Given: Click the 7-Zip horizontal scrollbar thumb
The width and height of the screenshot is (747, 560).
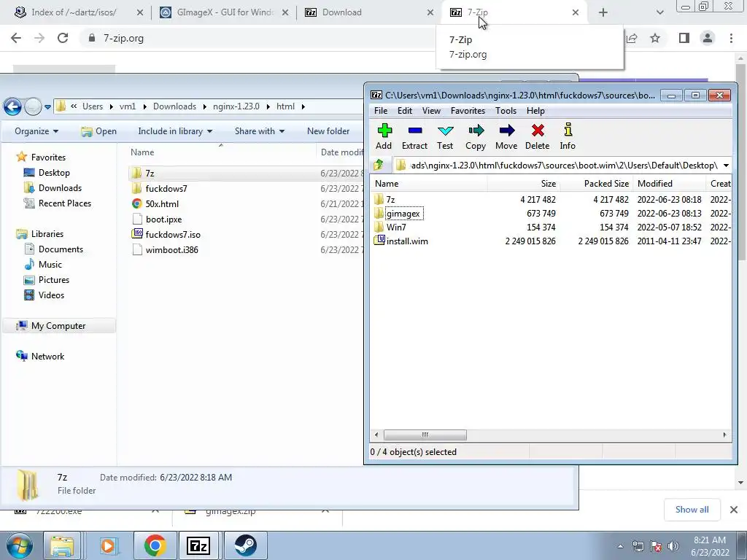Looking at the screenshot, I should [425, 435].
